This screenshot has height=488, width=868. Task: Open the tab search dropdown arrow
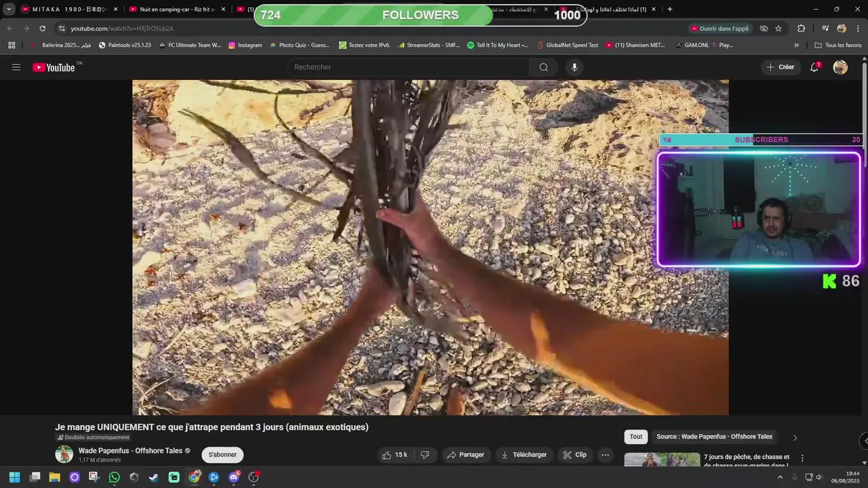tap(9, 9)
